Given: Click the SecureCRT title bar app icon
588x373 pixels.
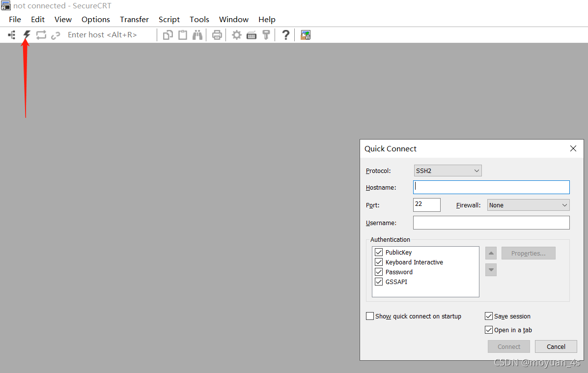Looking at the screenshot, I should pos(5,5).
